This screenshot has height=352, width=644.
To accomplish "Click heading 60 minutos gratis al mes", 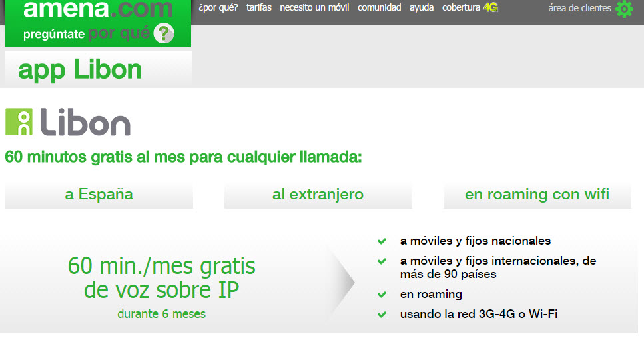I will (x=183, y=157).
